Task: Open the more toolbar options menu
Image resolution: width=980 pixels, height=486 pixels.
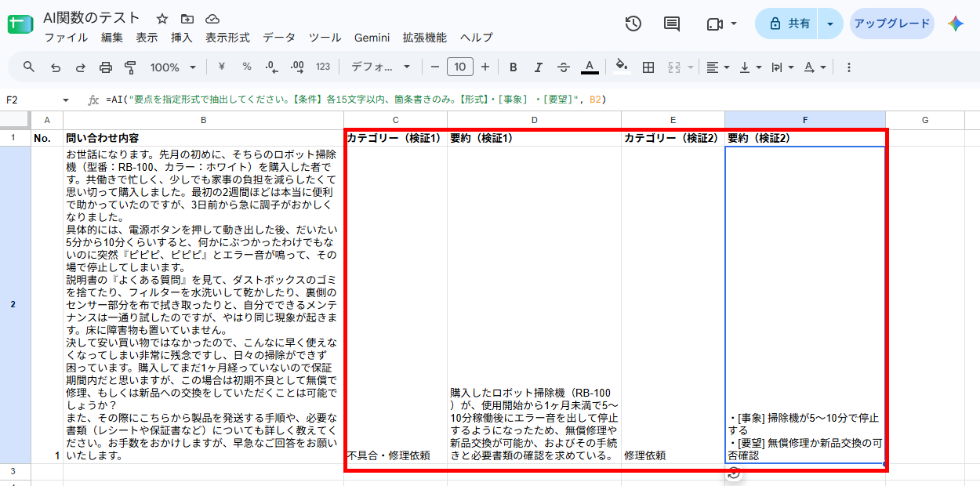Action: pyautogui.click(x=848, y=67)
